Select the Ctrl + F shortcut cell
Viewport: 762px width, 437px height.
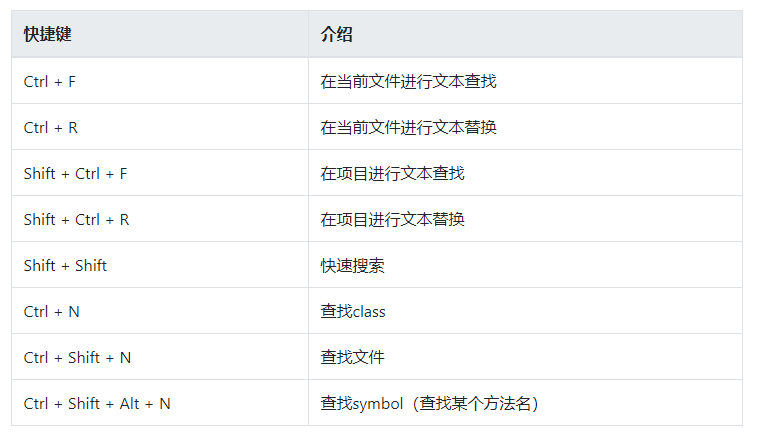[50, 81]
